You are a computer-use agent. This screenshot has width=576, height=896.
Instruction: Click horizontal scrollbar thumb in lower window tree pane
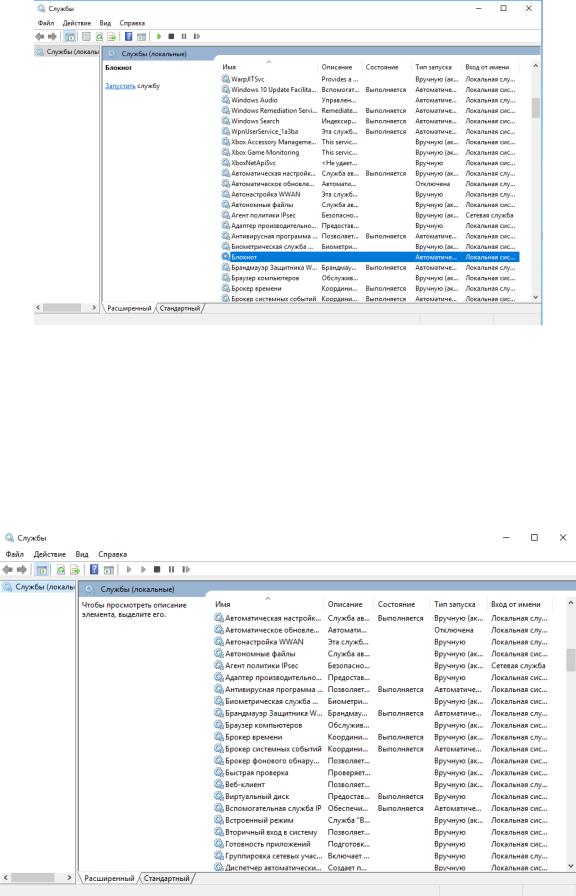[33, 877]
